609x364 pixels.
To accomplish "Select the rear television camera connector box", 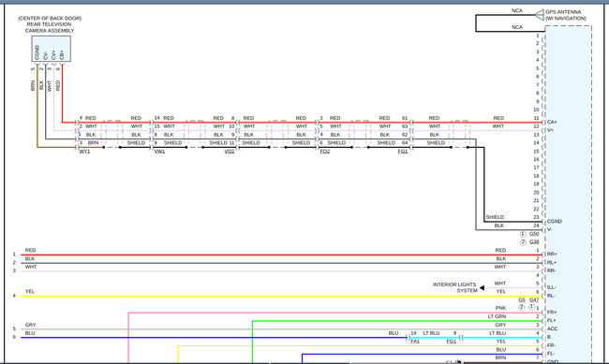I will 52,49.
